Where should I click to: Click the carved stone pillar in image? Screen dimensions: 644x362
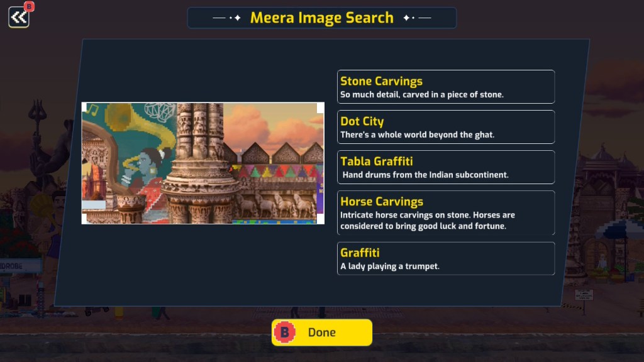(x=201, y=163)
